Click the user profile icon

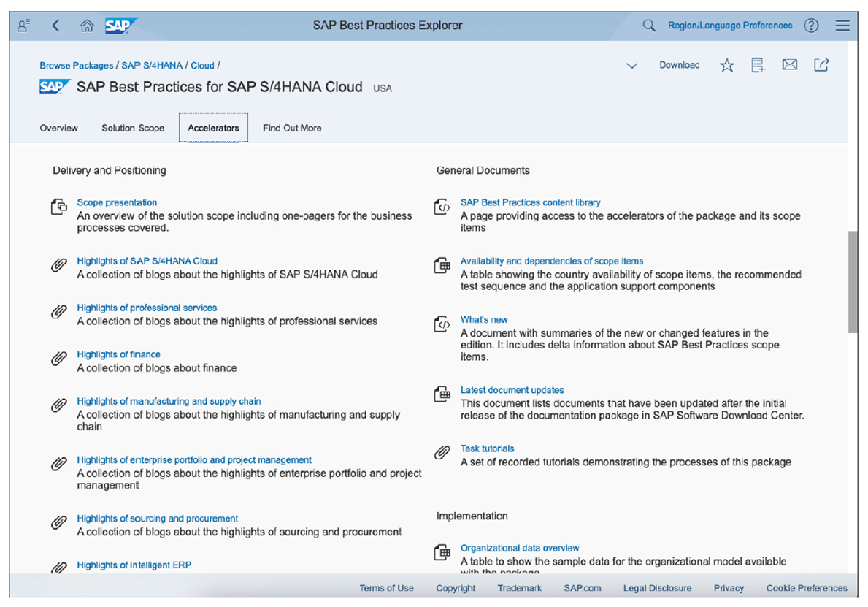coord(23,25)
